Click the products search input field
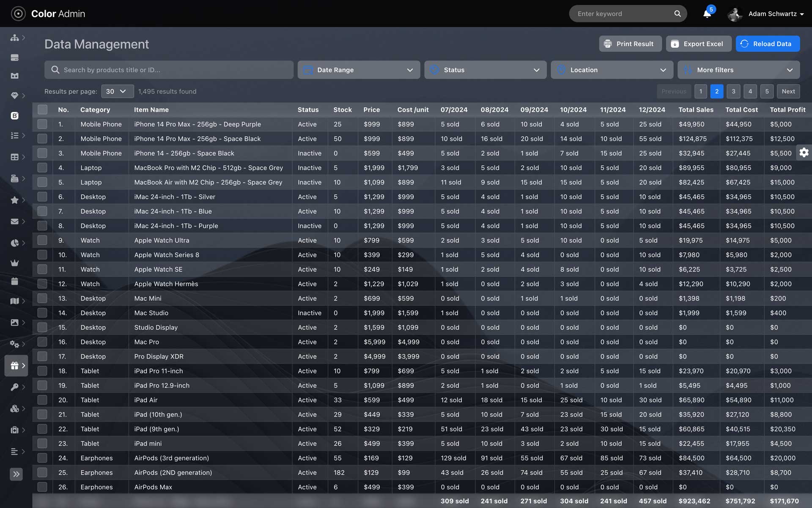This screenshot has height=508, width=812. pos(169,70)
